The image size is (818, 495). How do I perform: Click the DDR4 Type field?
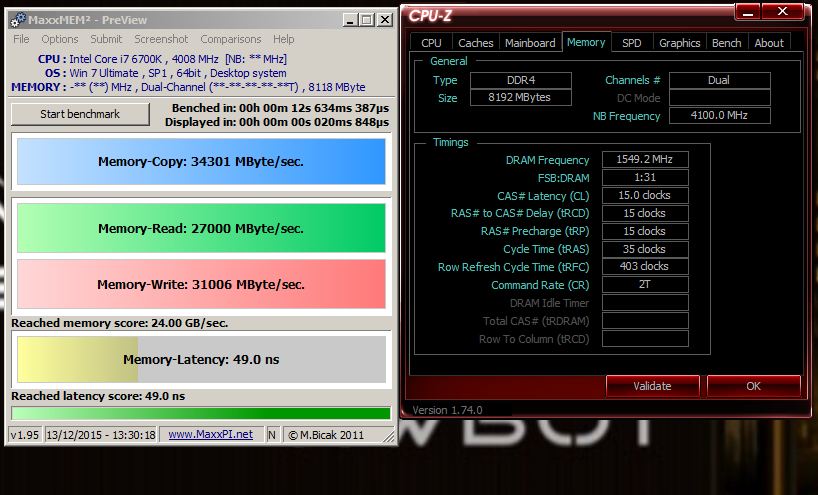pos(521,80)
